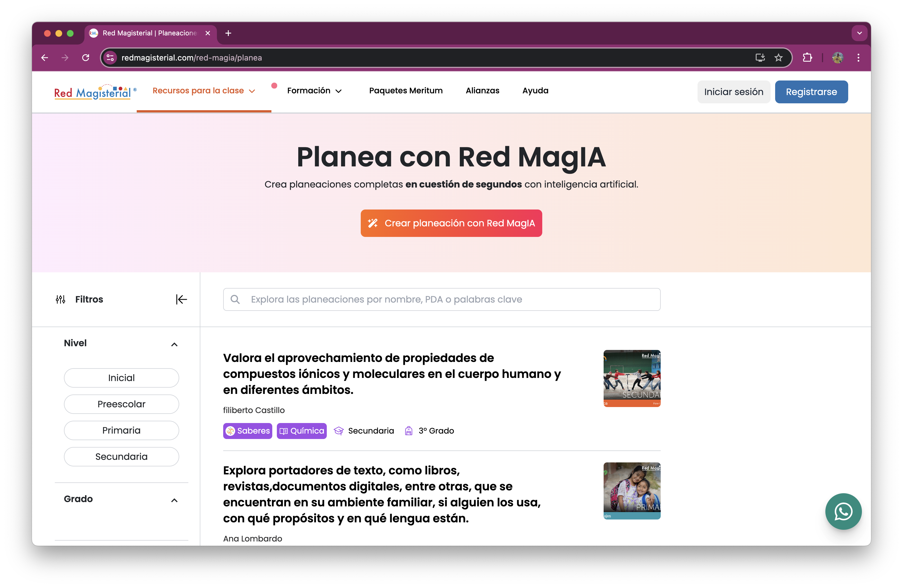Collapse the Filtros sidebar with arrow icon
This screenshot has height=588, width=903.
tap(181, 299)
